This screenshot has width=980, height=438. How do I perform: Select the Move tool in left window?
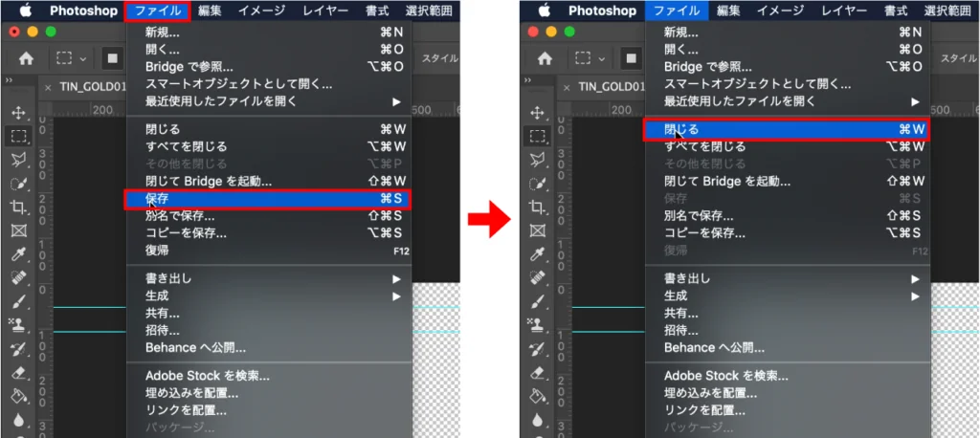pyautogui.click(x=19, y=113)
